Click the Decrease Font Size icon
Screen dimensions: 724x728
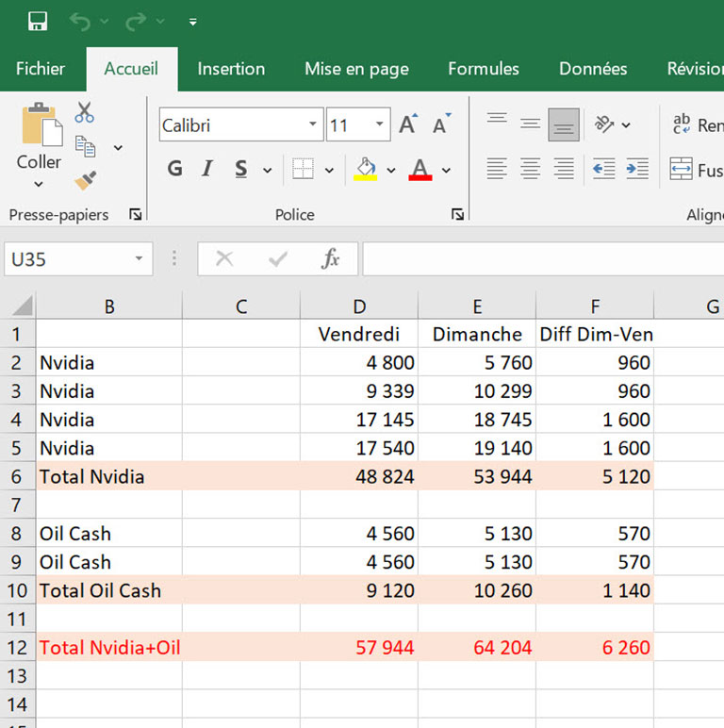pyautogui.click(x=441, y=124)
